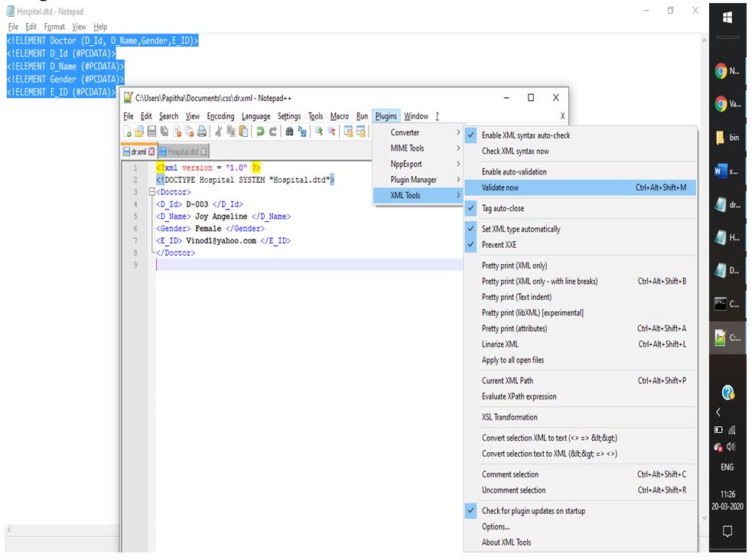Click the Zoom In magnifier icon
755x560 pixels.
[x=320, y=132]
